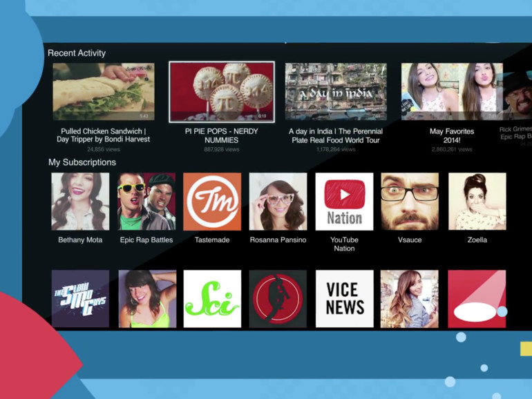Open channel avatar with neon green top

click(147, 299)
